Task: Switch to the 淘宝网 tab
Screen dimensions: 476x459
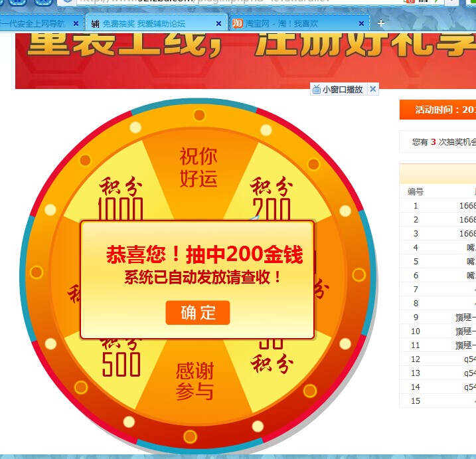Action: coord(299,23)
